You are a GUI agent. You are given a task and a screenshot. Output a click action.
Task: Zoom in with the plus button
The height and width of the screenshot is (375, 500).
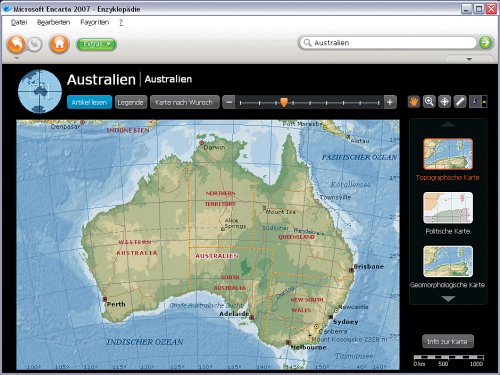(x=390, y=102)
